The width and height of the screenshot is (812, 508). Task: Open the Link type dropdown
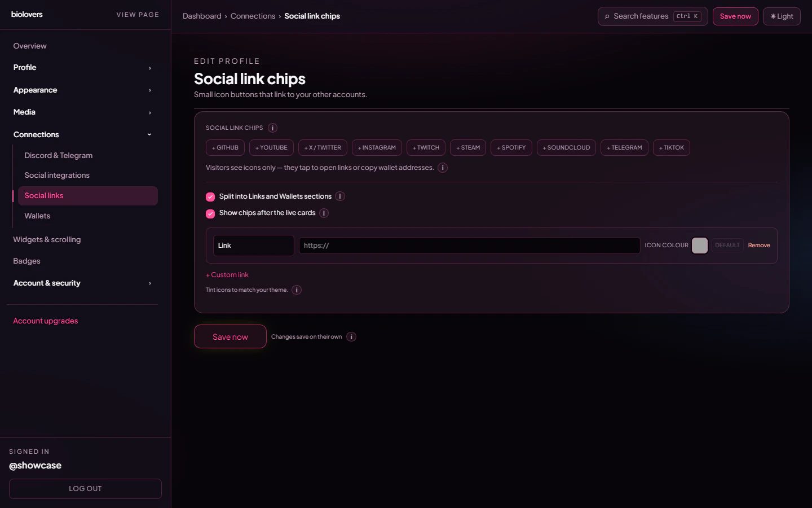253,245
